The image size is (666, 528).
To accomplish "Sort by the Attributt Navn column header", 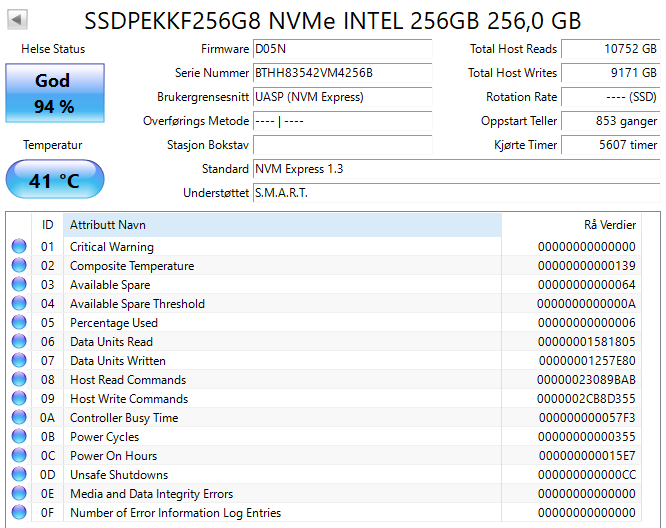I will [x=280, y=225].
